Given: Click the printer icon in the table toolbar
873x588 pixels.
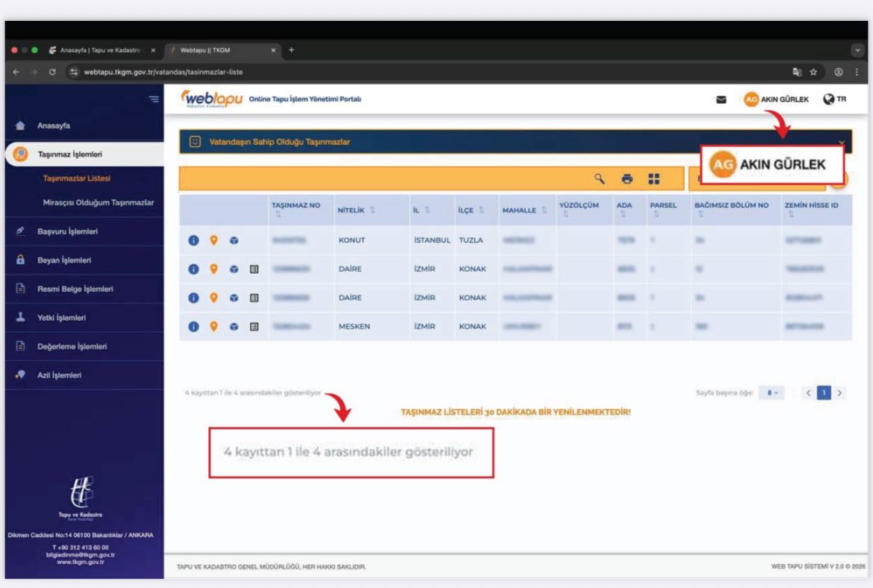Looking at the screenshot, I should [628, 178].
